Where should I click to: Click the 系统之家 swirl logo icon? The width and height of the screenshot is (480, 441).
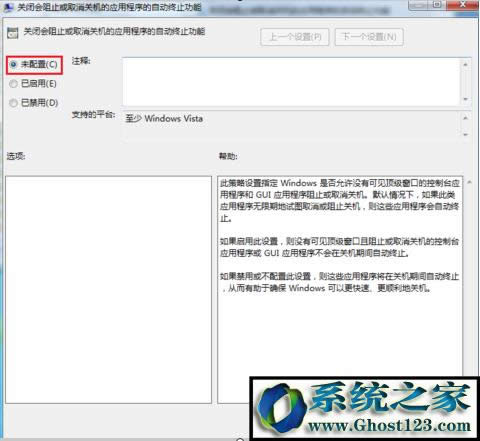282,409
